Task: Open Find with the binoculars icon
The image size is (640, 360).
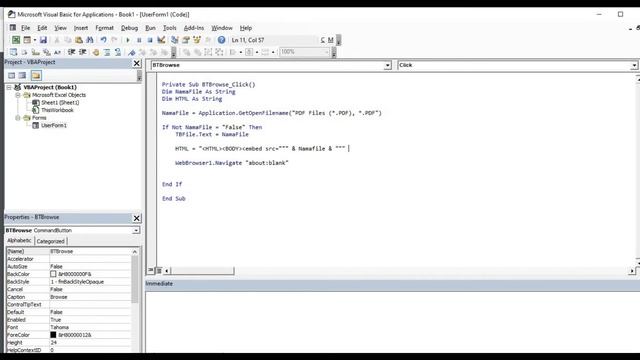Action: pos(90,40)
